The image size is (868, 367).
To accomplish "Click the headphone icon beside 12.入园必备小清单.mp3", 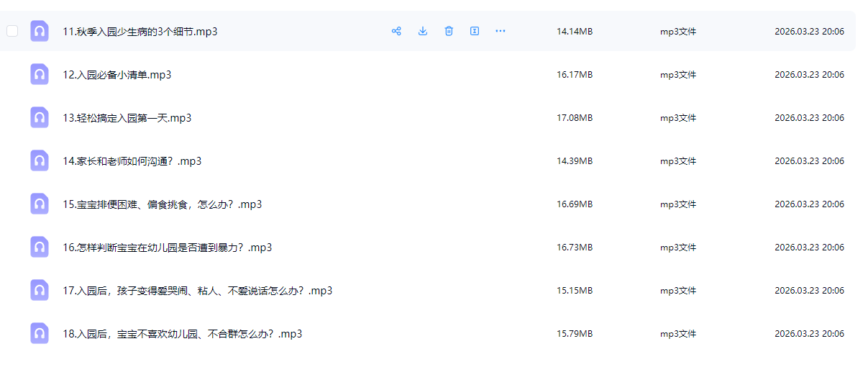I will [40, 74].
